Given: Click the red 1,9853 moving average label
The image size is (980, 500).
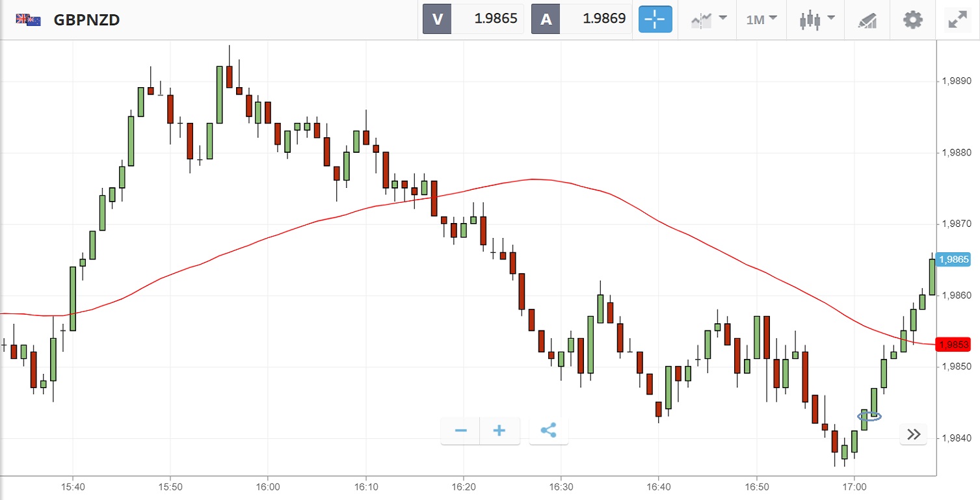Looking at the screenshot, I should 953,345.
